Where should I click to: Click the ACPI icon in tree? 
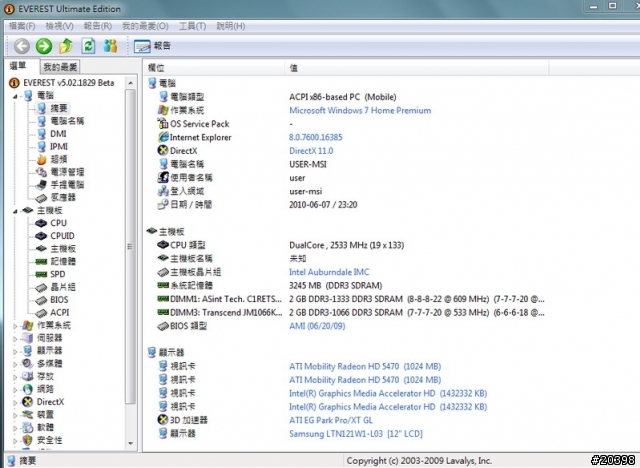(41, 313)
